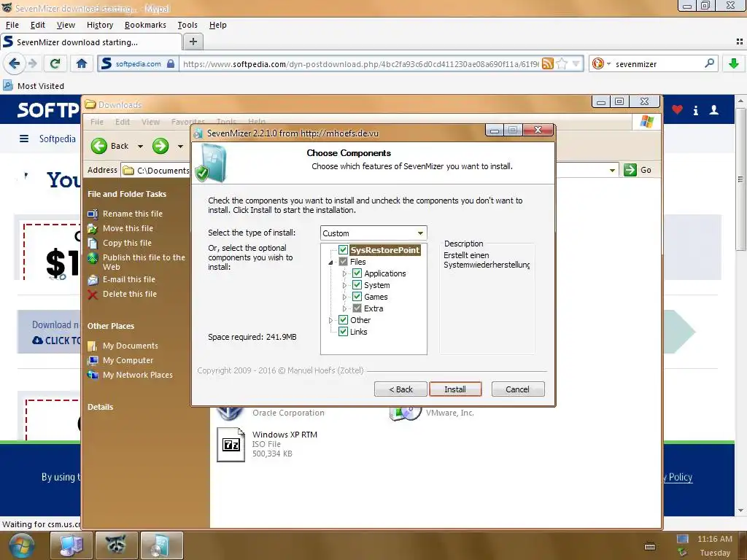Expand the Extra tree node
Screen dimensions: 747x560
click(x=344, y=308)
